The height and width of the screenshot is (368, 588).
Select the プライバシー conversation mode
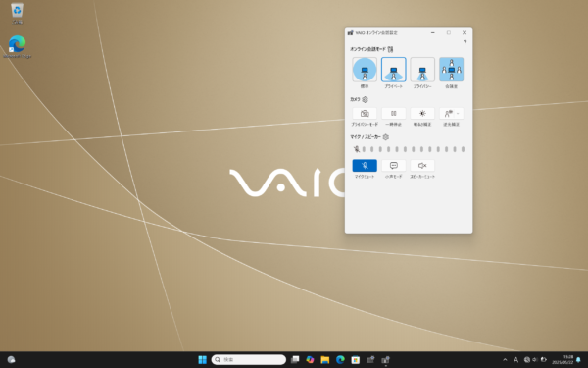pos(422,70)
